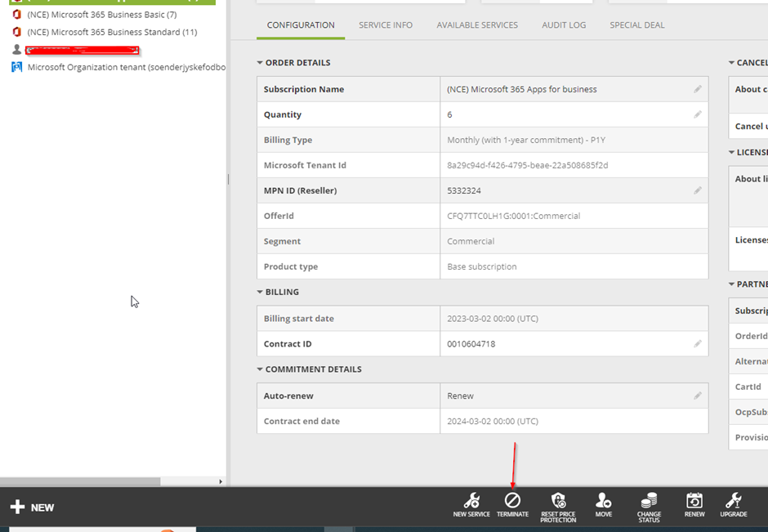Edit the Contract ID pencil icon

click(698, 344)
